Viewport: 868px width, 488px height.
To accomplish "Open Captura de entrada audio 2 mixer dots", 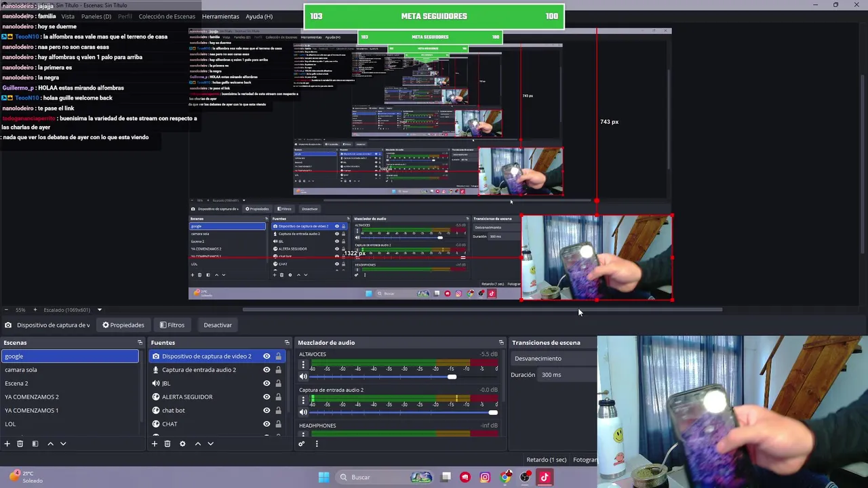I will pos(303,401).
